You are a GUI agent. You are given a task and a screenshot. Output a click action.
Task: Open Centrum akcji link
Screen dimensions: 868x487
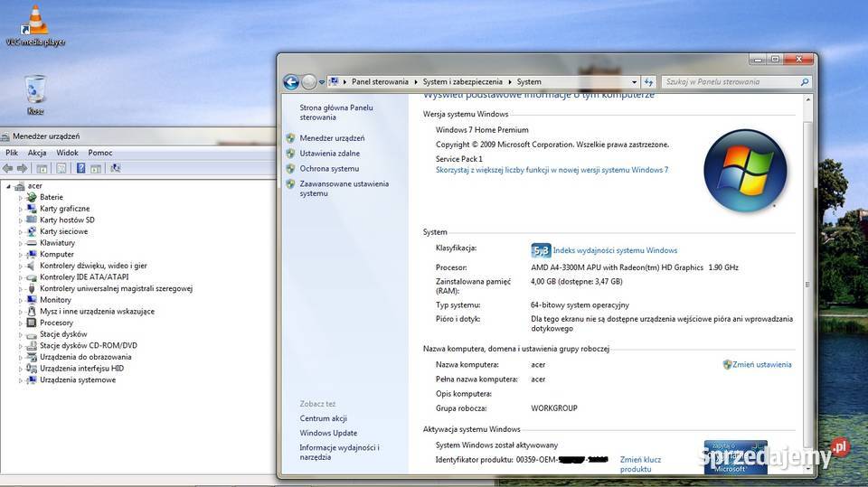(324, 418)
